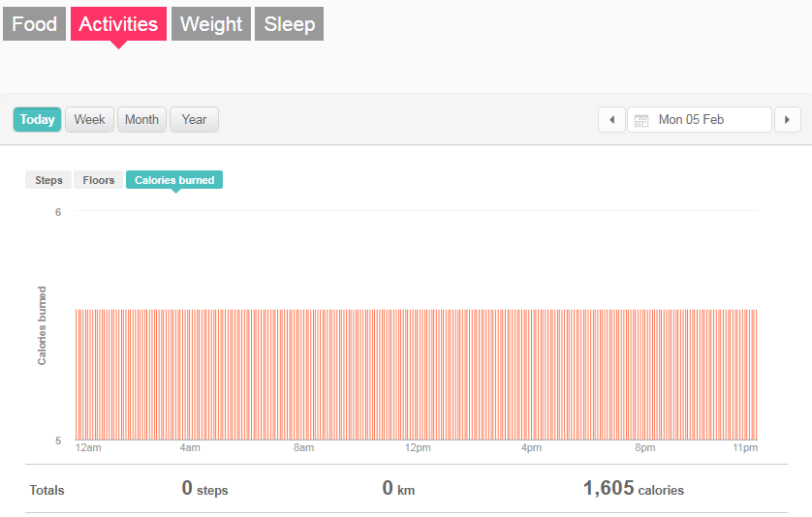Switch to the Week view
This screenshot has height=517, width=812.
click(x=90, y=120)
